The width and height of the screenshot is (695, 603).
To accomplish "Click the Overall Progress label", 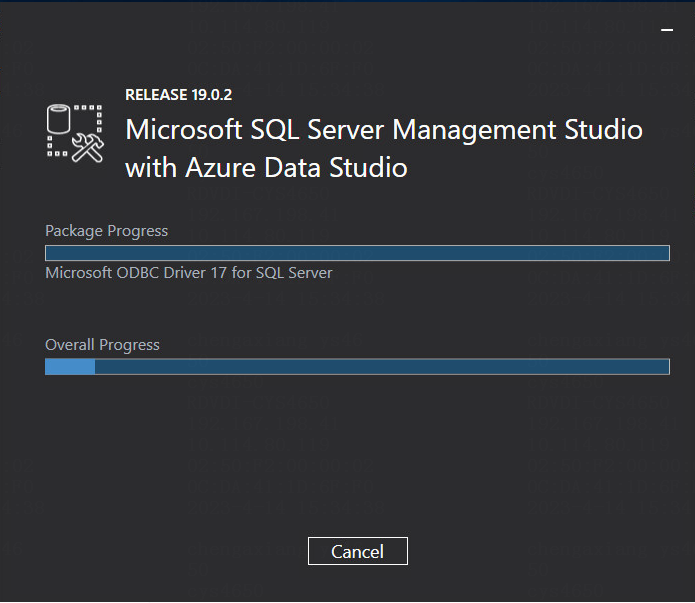I will [102, 345].
